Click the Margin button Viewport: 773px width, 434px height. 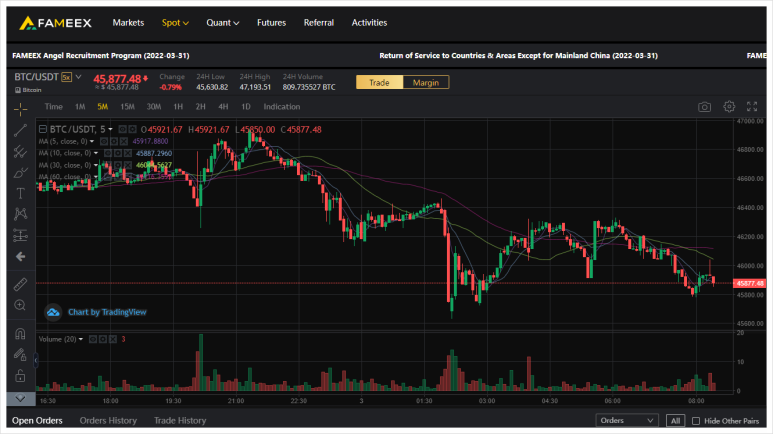[x=425, y=82]
